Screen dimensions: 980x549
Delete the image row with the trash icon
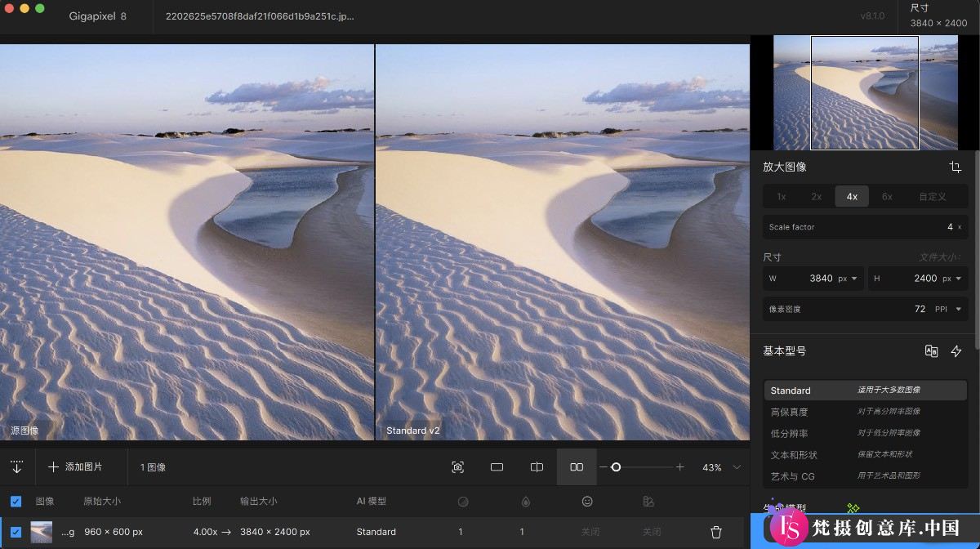(x=716, y=532)
